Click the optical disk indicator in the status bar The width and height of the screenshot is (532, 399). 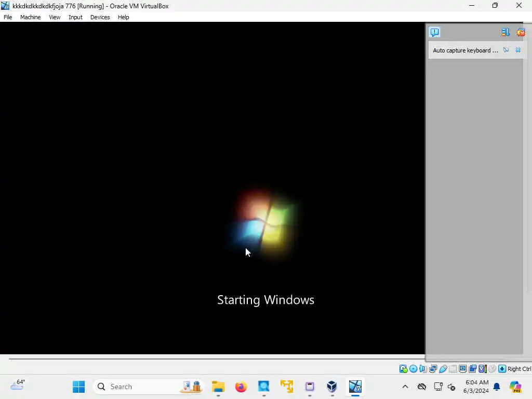tap(413, 369)
